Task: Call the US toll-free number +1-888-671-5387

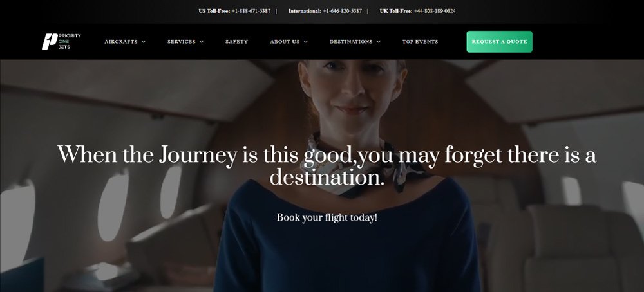Action: point(251,11)
